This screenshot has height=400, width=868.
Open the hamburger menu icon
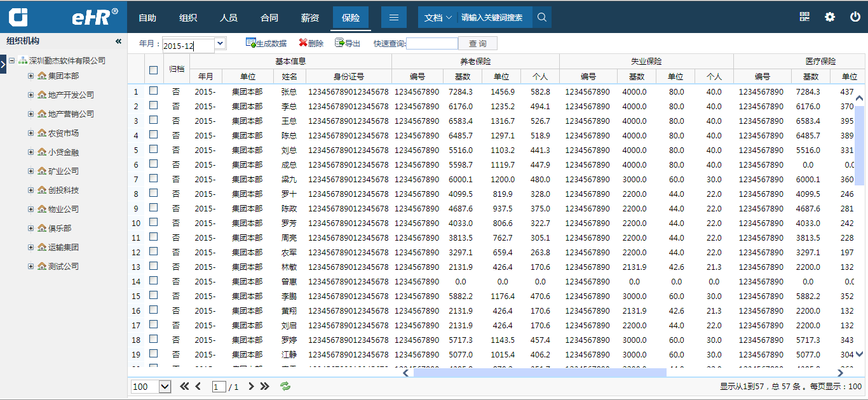click(x=394, y=18)
